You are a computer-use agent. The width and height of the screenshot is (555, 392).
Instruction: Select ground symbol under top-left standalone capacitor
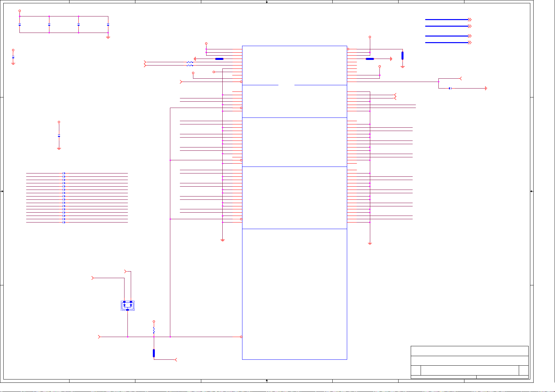(13, 63)
